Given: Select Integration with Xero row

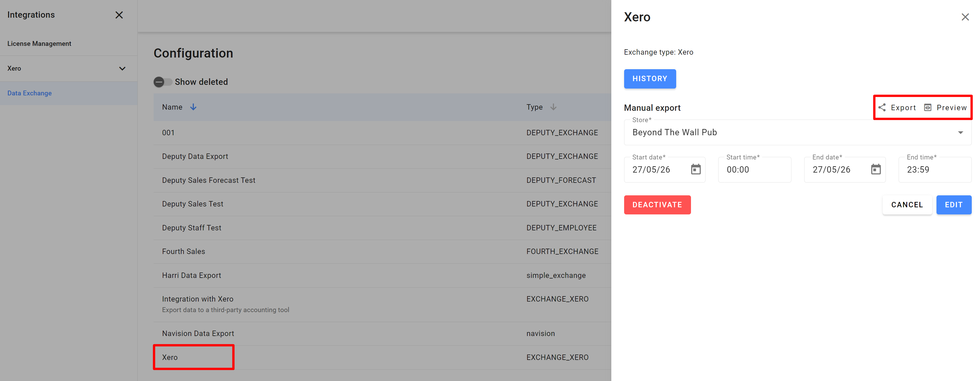Looking at the screenshot, I should tap(382, 304).
